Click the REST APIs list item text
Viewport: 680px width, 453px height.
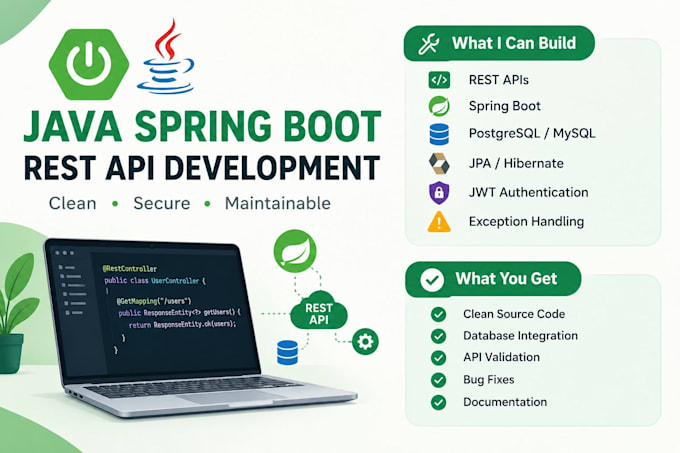pyautogui.click(x=499, y=80)
